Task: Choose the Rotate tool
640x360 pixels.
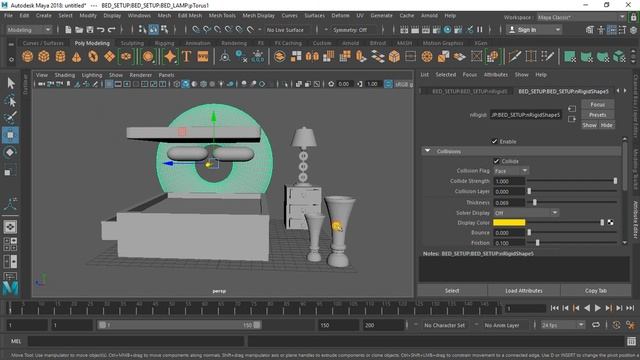Action: point(11,152)
